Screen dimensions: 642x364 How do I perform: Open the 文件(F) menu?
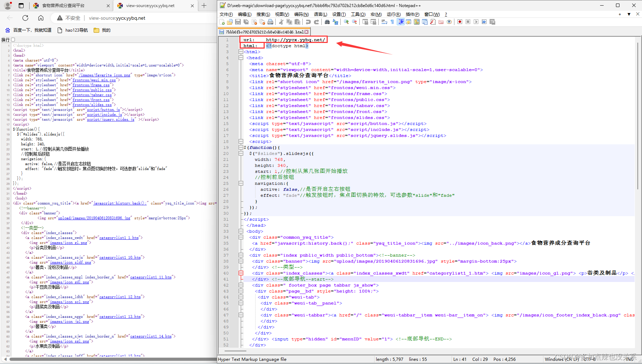pos(226,14)
